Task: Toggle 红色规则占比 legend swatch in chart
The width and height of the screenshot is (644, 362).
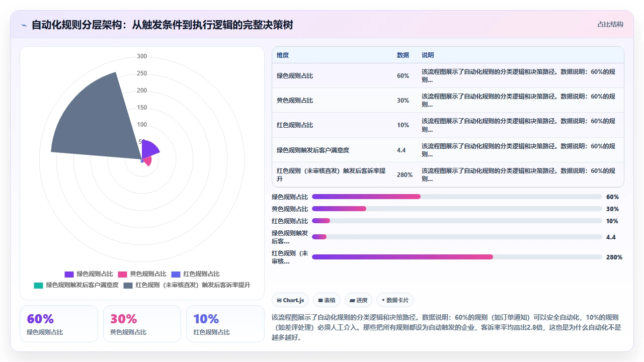Action: [x=176, y=275]
